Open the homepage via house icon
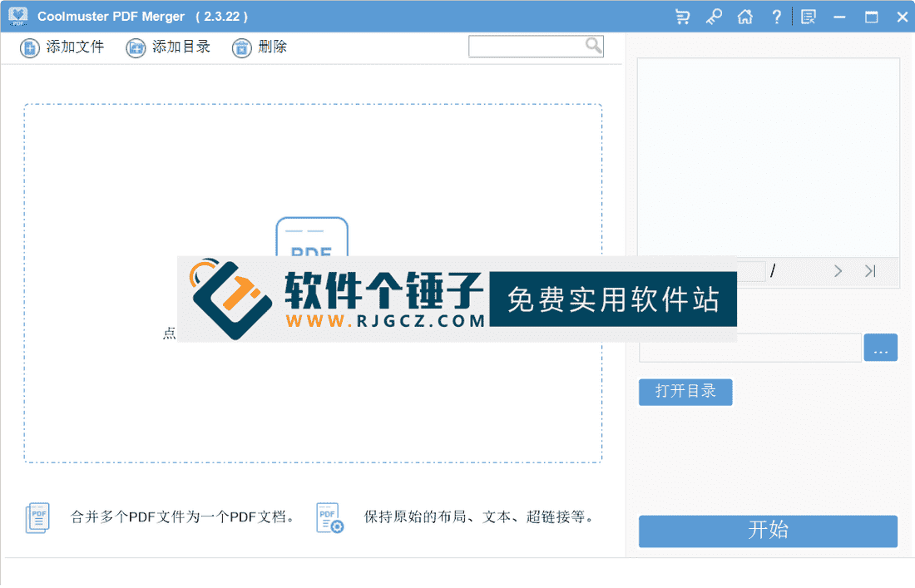 coord(745,16)
